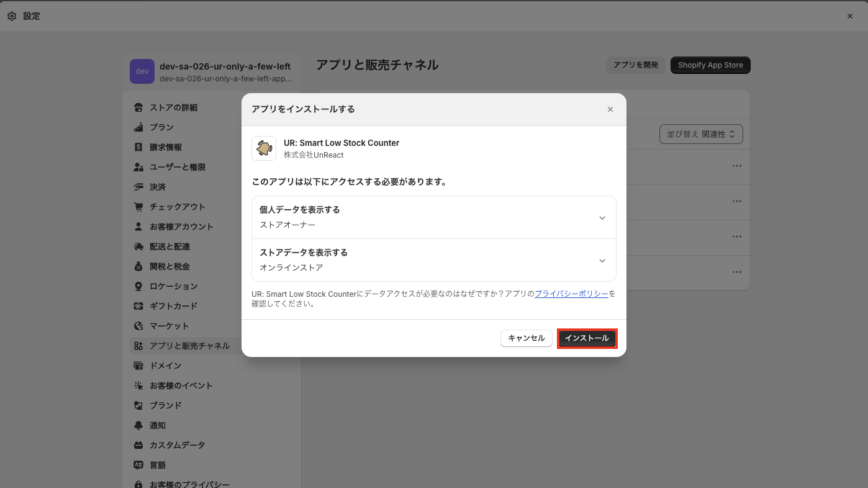Click the アプリと販売チャネル apps icon

coord(138,346)
